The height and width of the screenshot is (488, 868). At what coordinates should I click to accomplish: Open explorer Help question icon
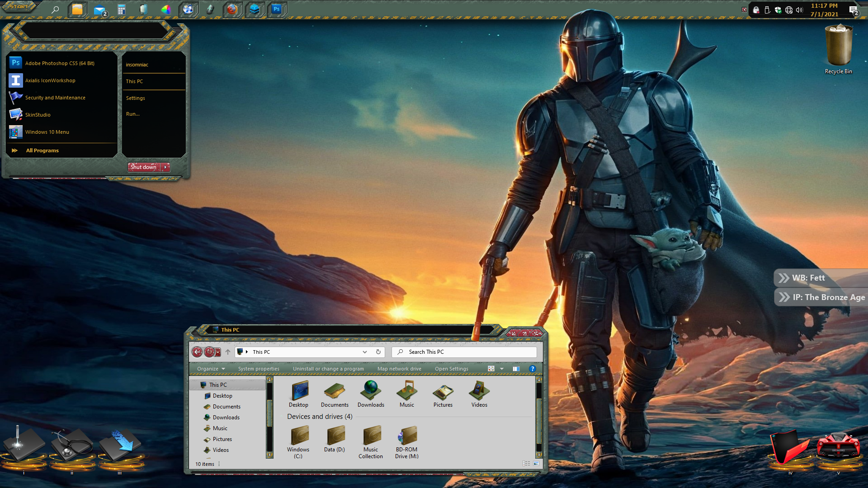click(532, 369)
